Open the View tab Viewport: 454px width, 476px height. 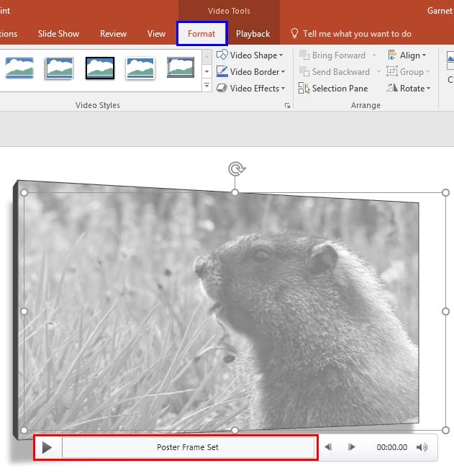coord(156,34)
